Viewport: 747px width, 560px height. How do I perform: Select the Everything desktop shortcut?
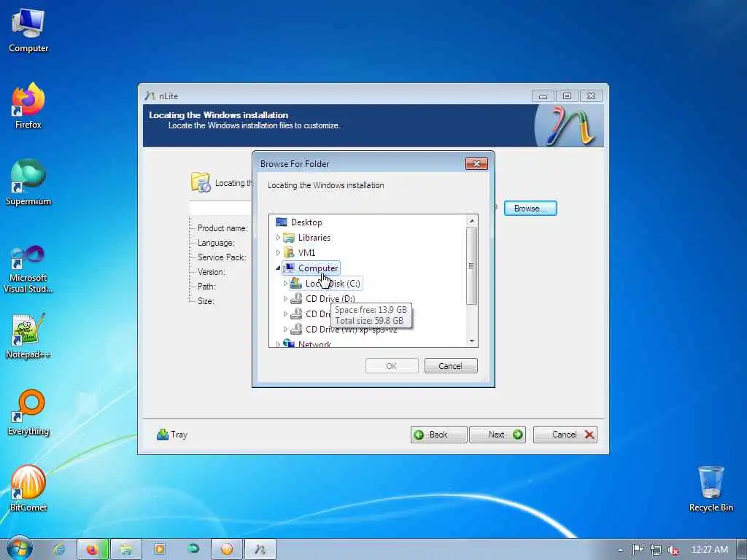[28, 413]
